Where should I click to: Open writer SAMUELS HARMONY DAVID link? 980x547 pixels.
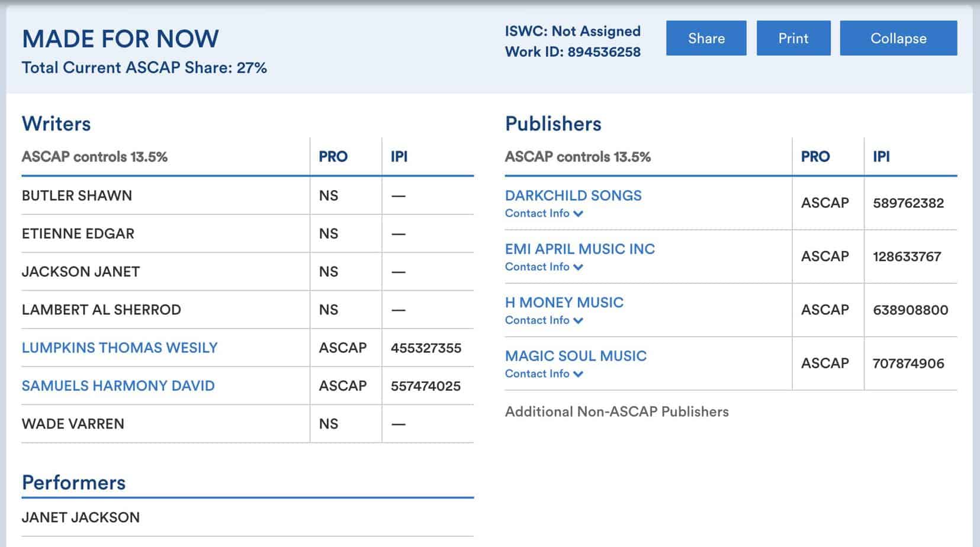click(x=118, y=386)
